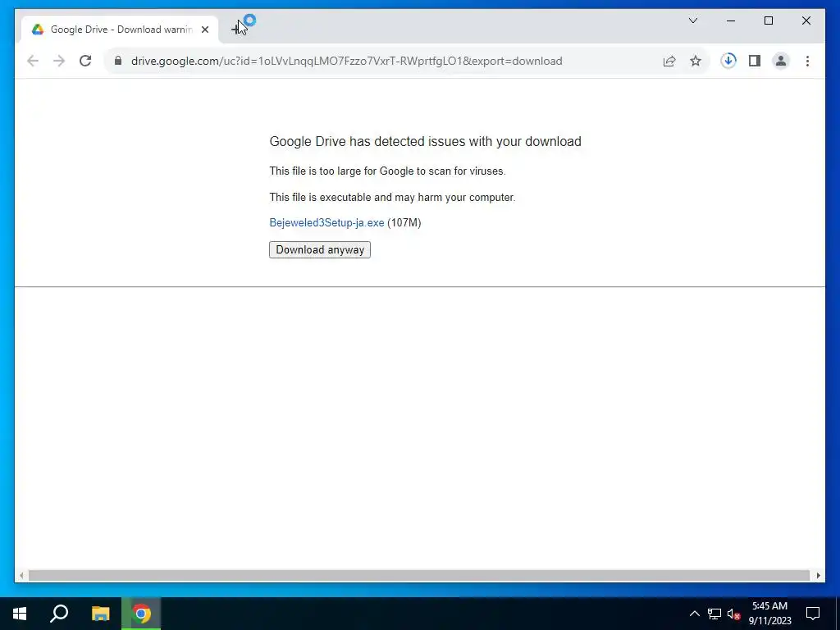This screenshot has height=630, width=840.
Task: Open the Chrome downloads indicator
Action: pyautogui.click(x=728, y=61)
